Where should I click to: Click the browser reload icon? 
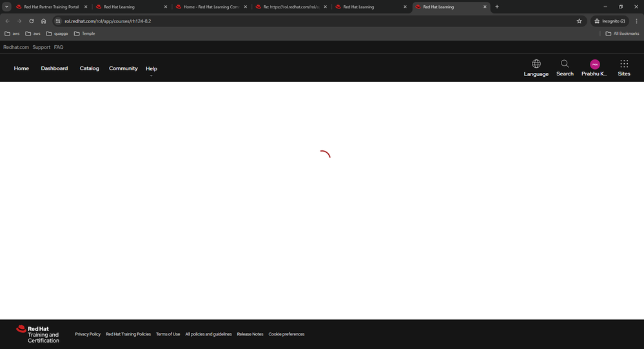point(31,21)
